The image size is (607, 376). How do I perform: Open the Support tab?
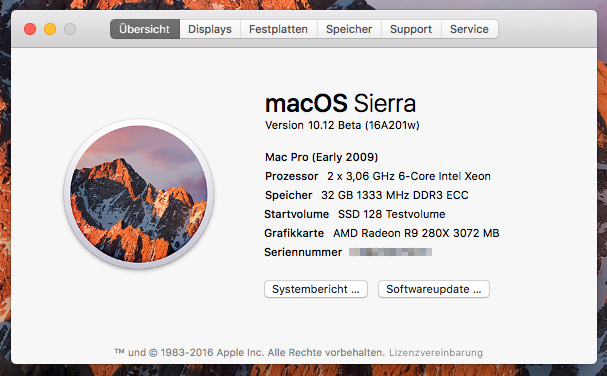tap(411, 29)
